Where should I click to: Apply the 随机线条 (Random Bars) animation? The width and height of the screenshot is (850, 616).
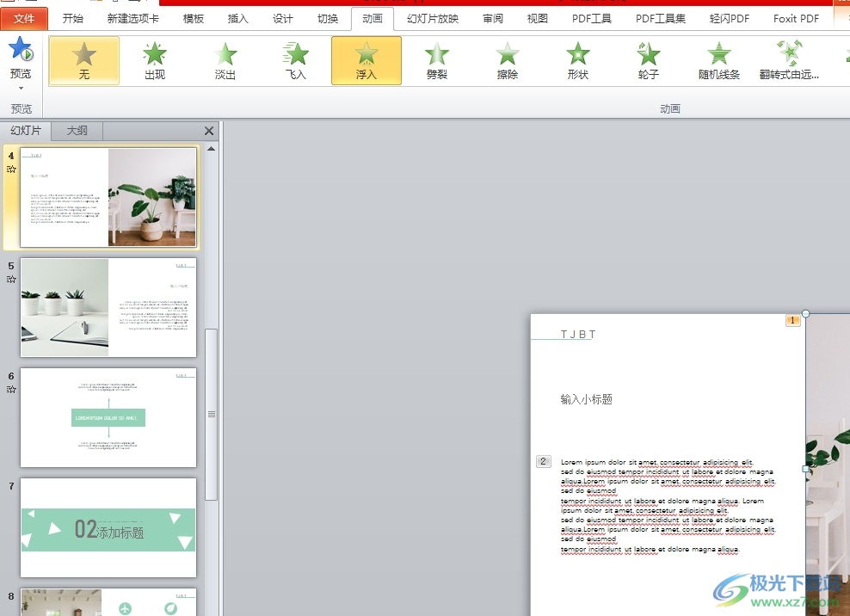719,60
